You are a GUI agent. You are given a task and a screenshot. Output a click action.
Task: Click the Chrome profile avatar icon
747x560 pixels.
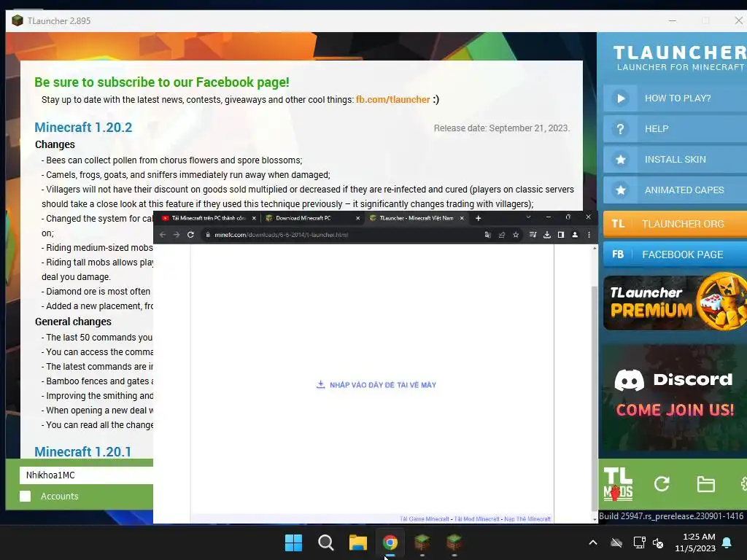coord(575,235)
